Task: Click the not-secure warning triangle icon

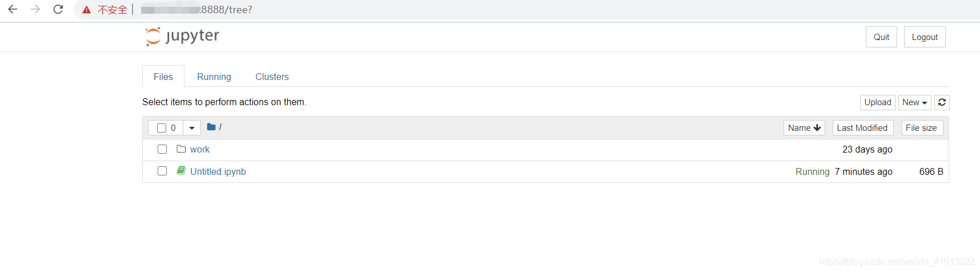Action: click(x=87, y=10)
